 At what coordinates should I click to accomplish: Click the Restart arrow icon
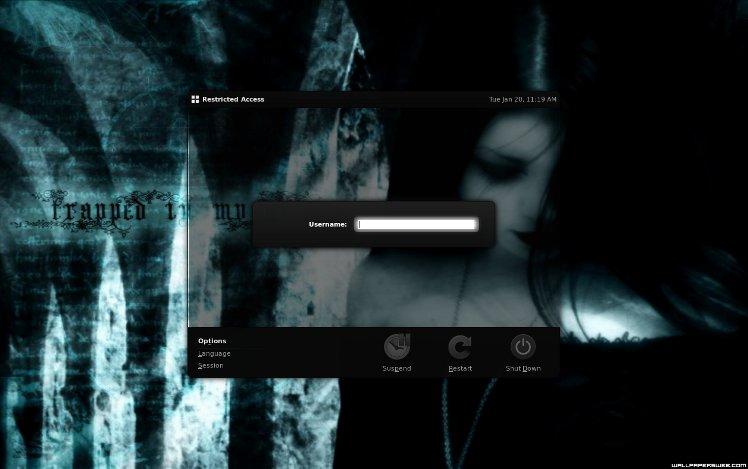pos(460,346)
